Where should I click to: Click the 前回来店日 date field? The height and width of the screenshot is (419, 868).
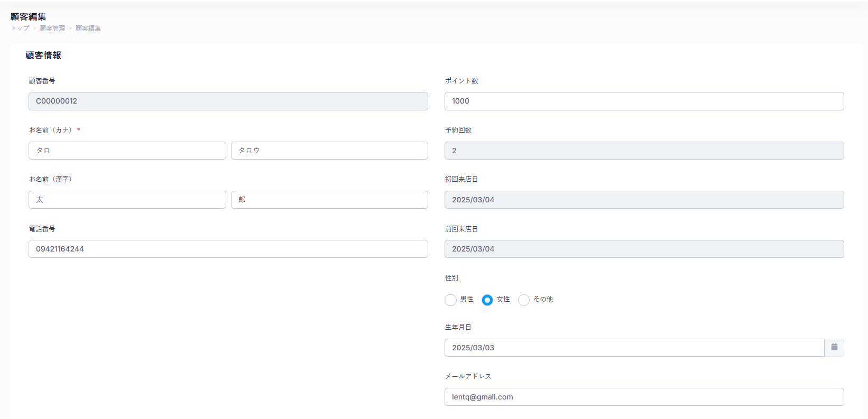point(644,249)
